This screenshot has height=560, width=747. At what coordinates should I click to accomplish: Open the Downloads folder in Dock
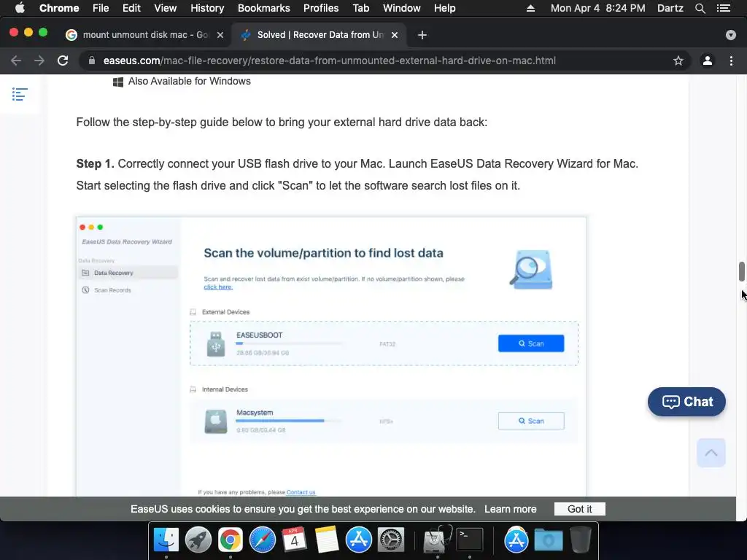click(549, 540)
